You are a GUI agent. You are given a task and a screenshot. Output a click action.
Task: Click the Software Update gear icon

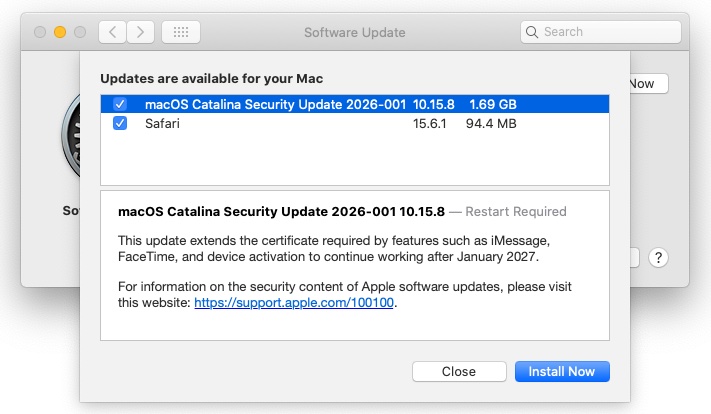coord(71,136)
